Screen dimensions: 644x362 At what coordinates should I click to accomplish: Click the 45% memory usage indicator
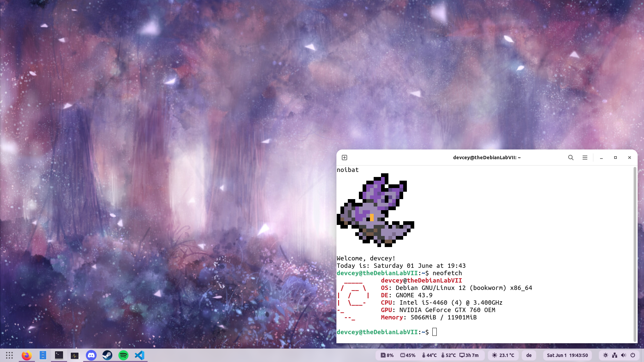pos(408,355)
